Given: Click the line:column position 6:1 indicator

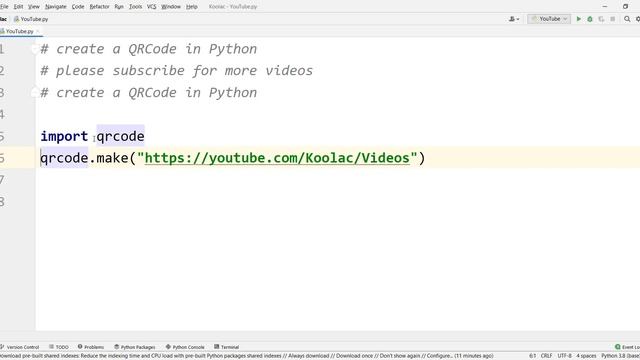Looking at the screenshot, I should (532, 356).
